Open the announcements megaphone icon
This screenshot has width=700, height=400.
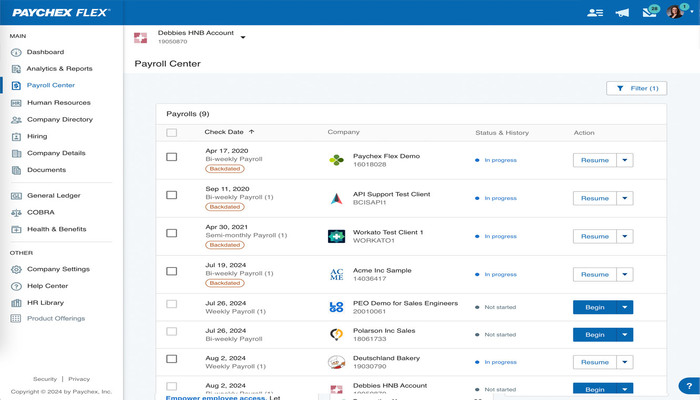622,13
